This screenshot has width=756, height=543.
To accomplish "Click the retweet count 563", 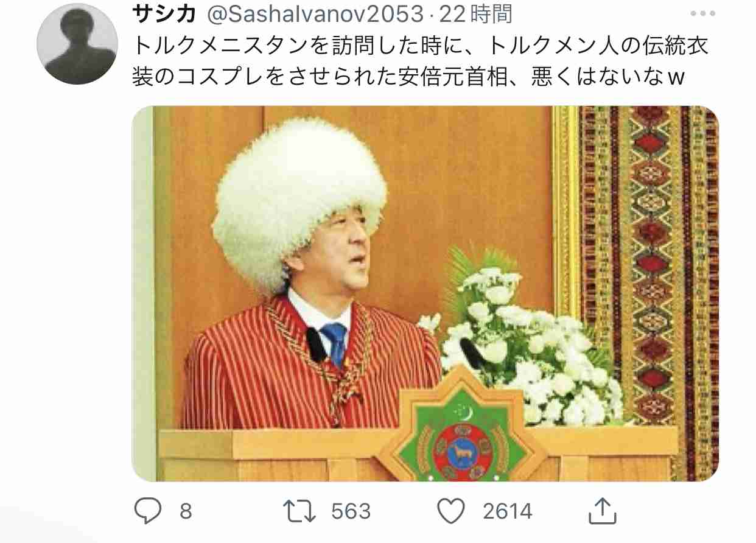I will coord(351,511).
